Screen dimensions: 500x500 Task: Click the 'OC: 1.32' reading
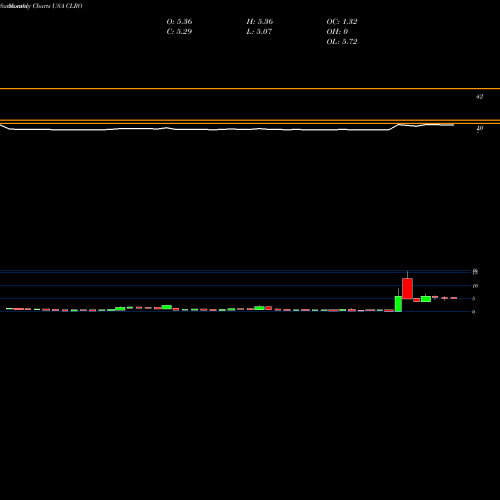(x=342, y=22)
